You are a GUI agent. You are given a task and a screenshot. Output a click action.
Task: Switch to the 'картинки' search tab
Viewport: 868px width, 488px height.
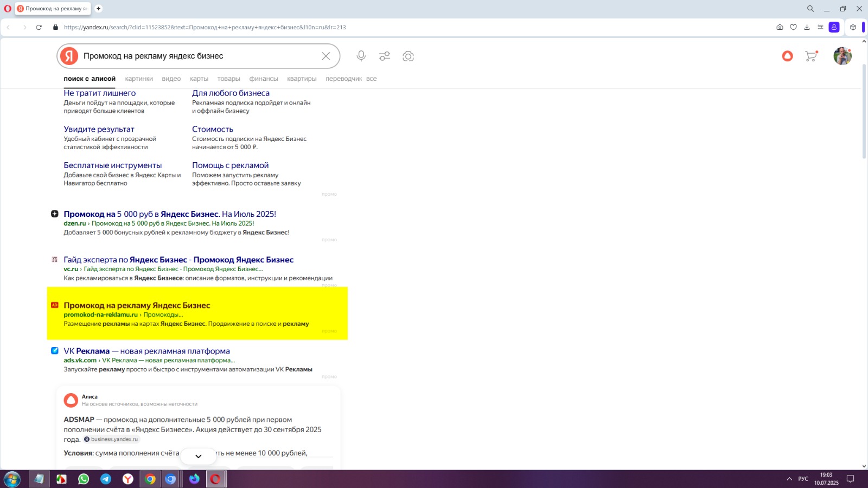(139, 79)
